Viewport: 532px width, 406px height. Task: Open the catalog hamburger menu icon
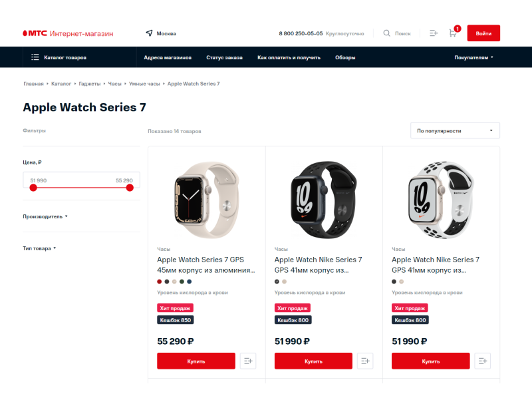click(x=35, y=57)
